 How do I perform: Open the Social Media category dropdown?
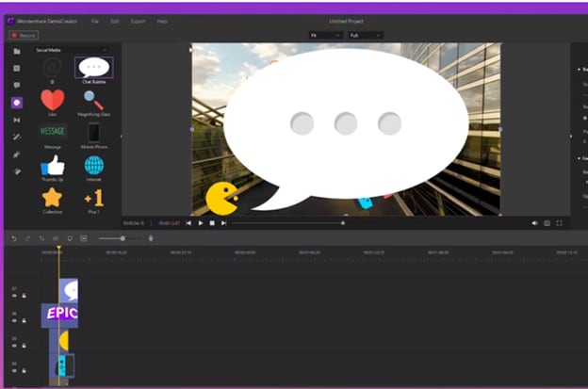tap(72, 50)
